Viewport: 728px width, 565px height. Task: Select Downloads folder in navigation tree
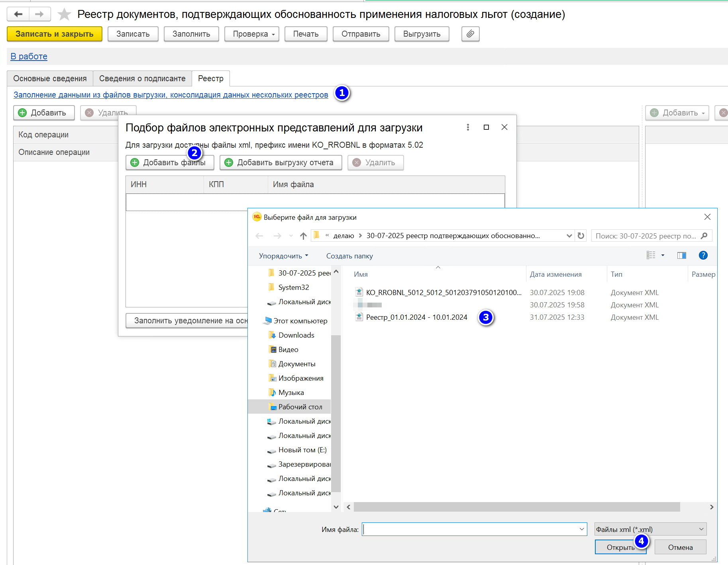pos(296,335)
